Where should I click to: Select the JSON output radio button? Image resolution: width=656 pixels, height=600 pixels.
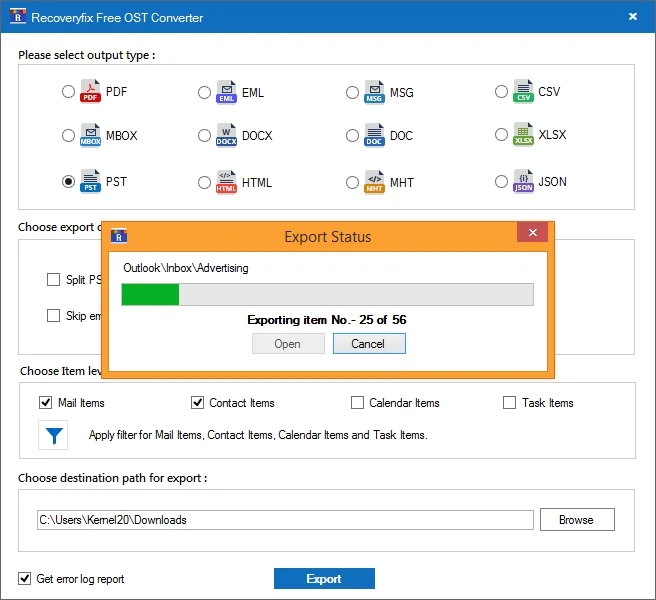(501, 181)
